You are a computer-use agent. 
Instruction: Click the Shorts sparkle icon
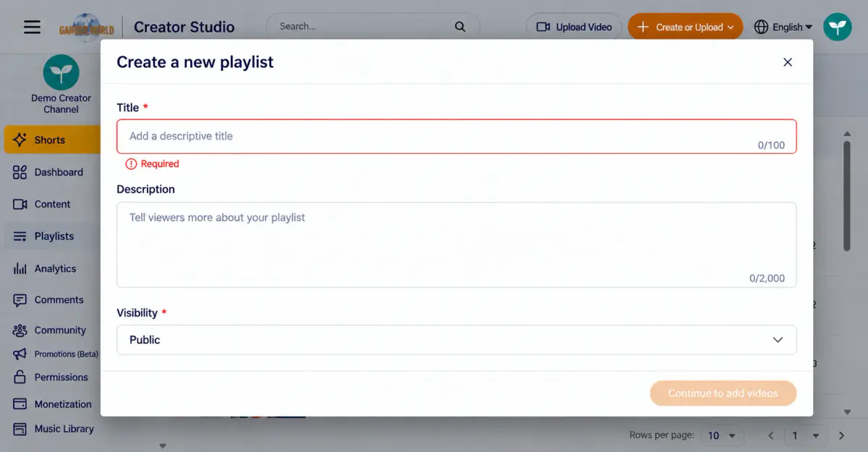tap(20, 140)
